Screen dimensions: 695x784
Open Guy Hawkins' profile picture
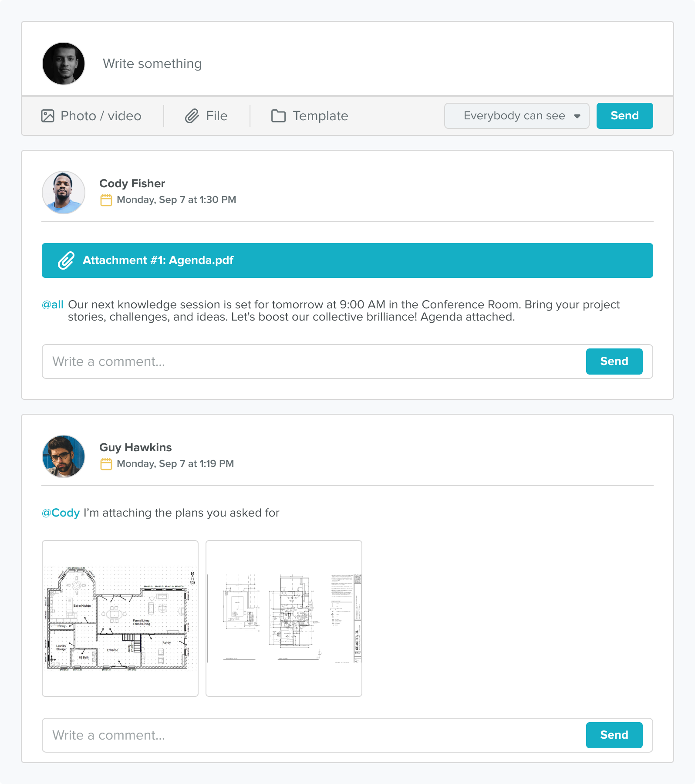64,456
